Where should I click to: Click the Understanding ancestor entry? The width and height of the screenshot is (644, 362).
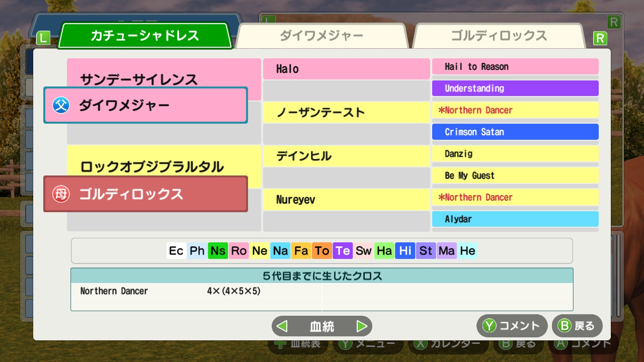515,88
